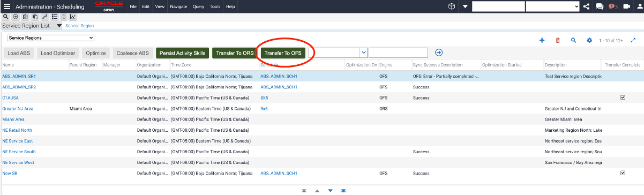The height and width of the screenshot is (195, 644).
Task: Go to next record
Action: click(330, 191)
